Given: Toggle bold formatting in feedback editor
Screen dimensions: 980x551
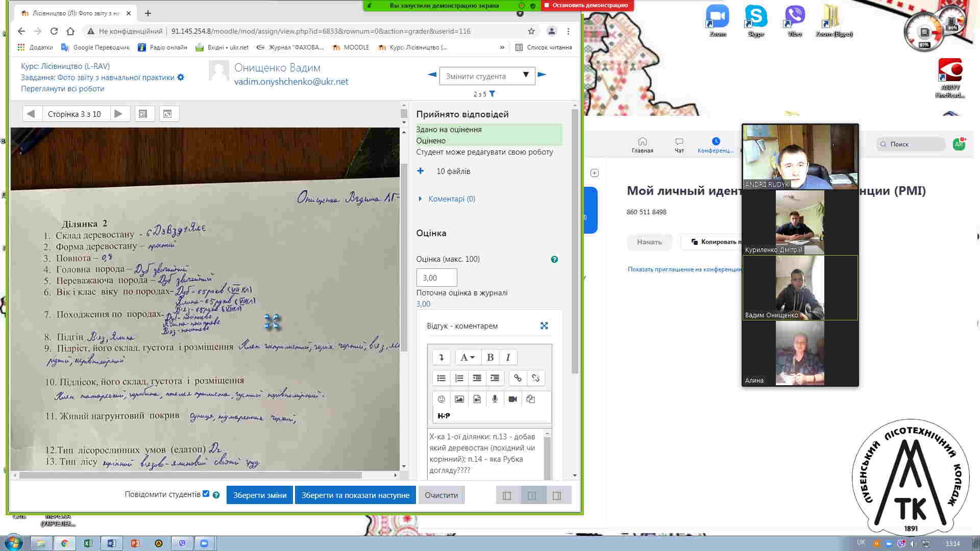Looking at the screenshot, I should [490, 357].
